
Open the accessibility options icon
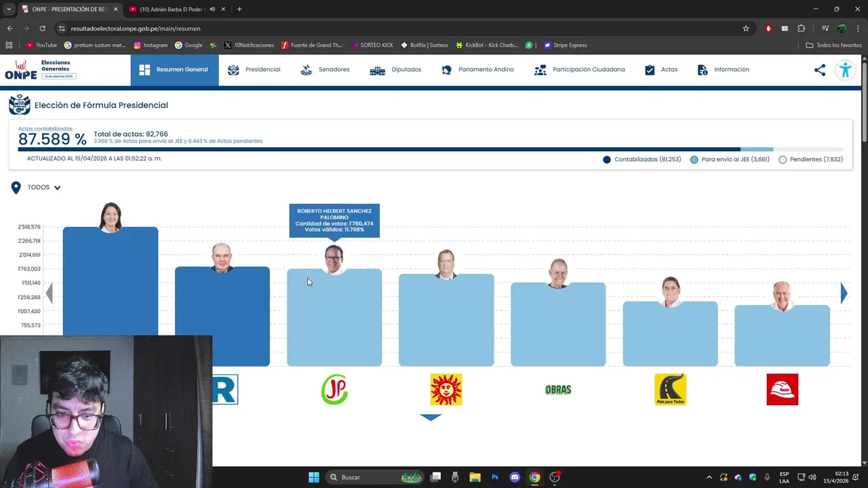click(x=845, y=70)
